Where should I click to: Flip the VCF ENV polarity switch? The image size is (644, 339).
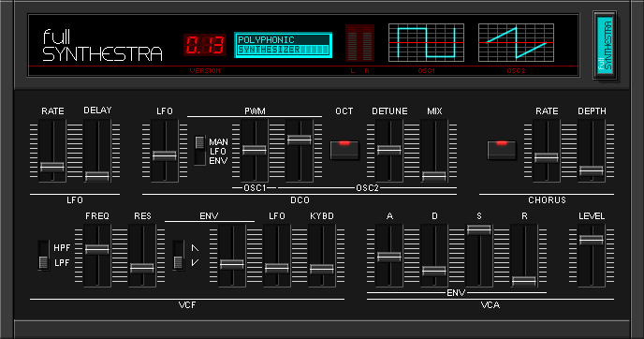[178, 255]
